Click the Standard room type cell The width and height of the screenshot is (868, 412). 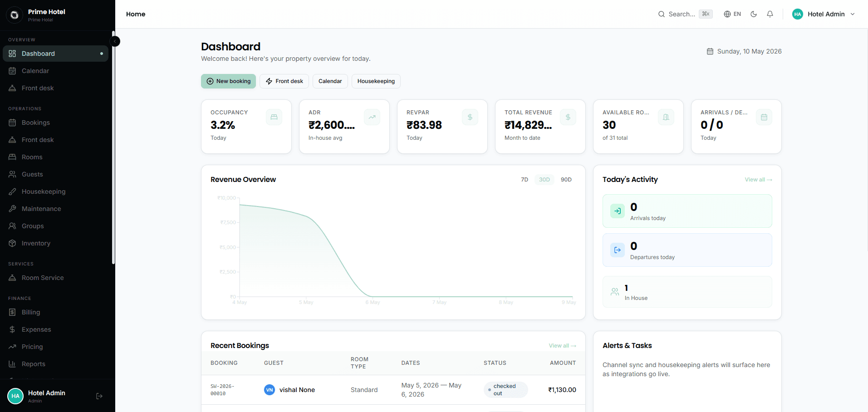click(364, 390)
